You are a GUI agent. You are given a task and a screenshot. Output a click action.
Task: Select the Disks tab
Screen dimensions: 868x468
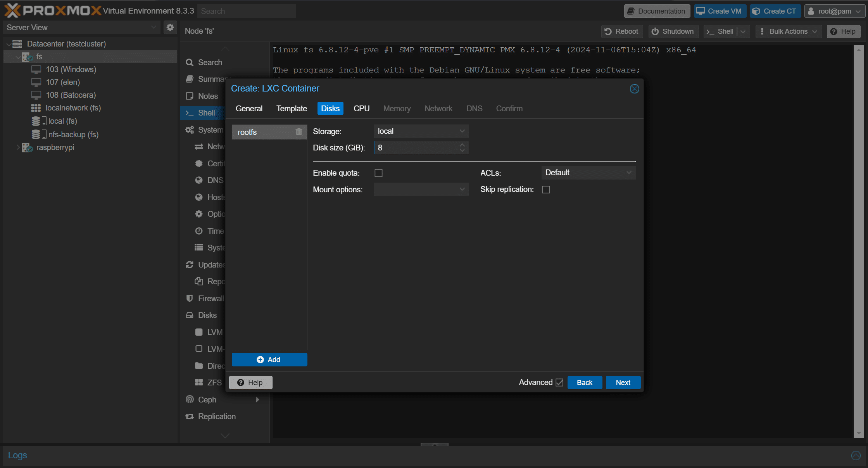330,109
